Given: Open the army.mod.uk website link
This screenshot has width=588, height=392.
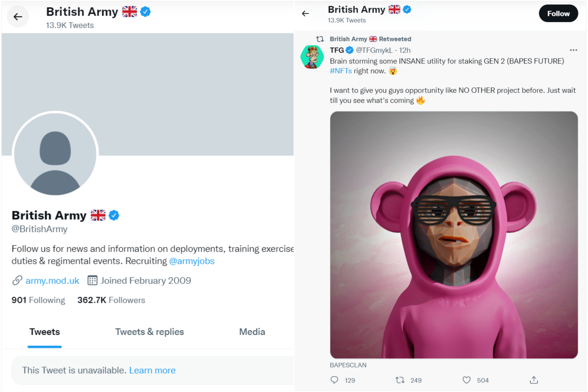Looking at the screenshot, I should pyautogui.click(x=52, y=281).
